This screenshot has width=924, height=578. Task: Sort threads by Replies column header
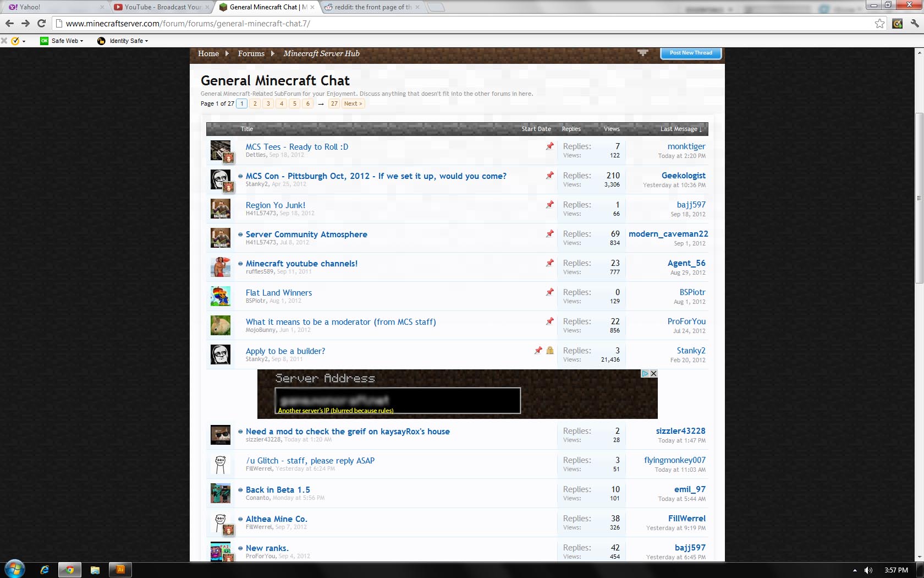(571, 129)
